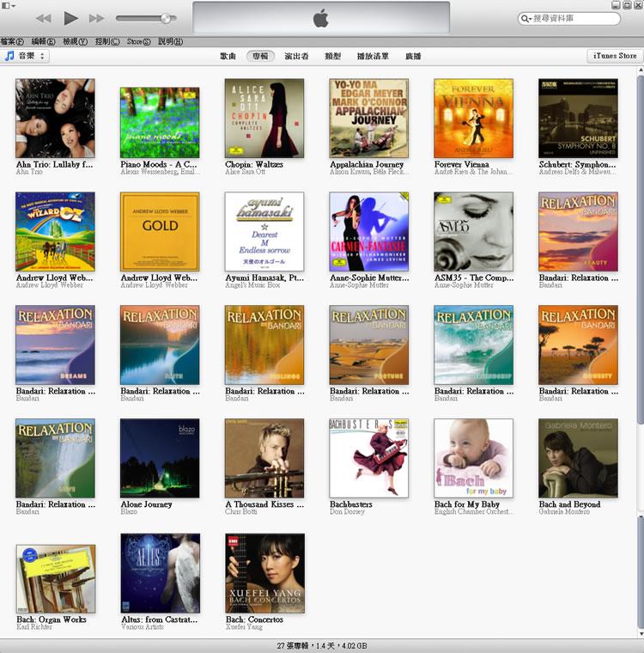Image resolution: width=644 pixels, height=653 pixels.
Task: Open the iTunes Store button
Action: tap(615, 56)
